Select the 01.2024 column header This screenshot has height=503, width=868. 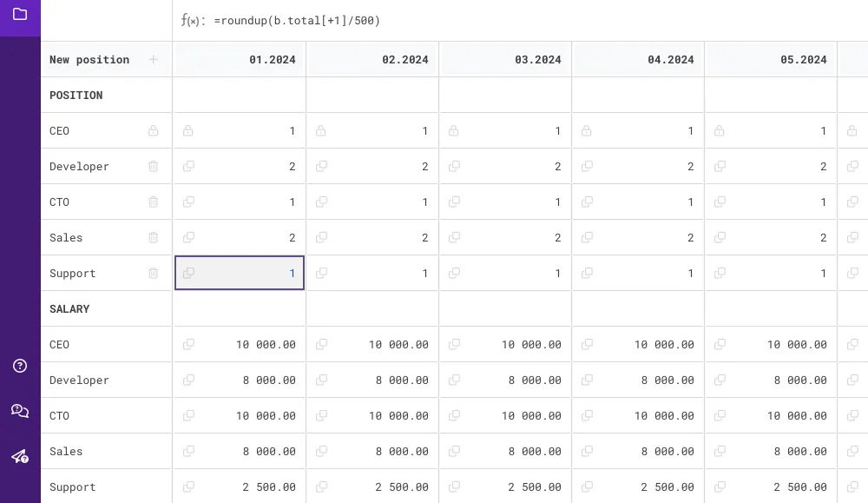(x=240, y=60)
